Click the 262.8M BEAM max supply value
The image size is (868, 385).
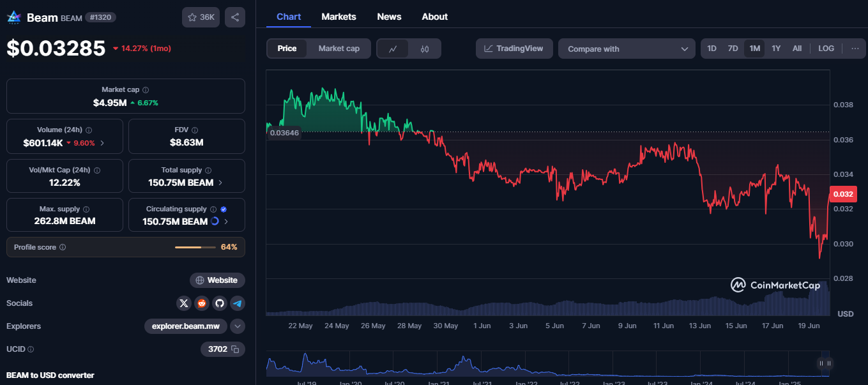[65, 221]
